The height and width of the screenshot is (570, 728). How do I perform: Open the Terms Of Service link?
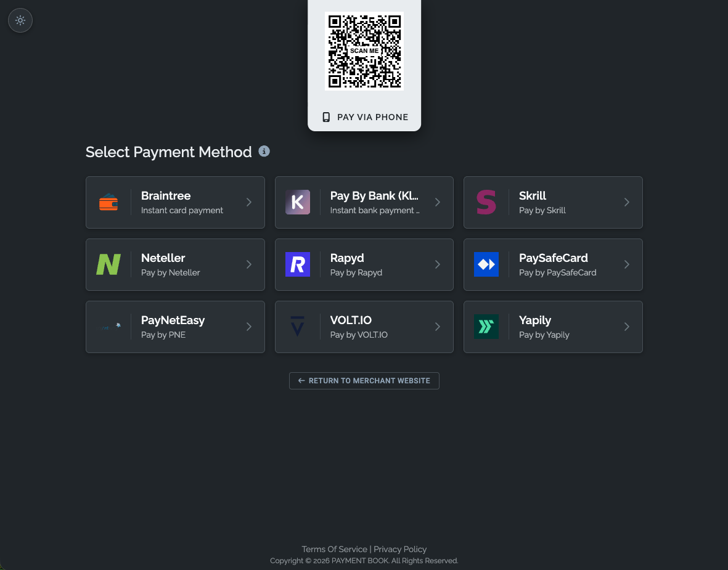(x=334, y=549)
